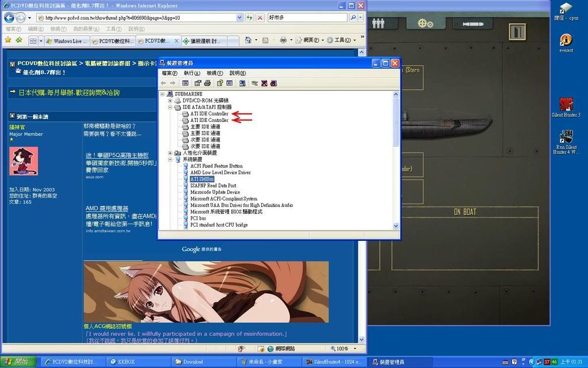Image resolution: width=588 pixels, height=368 pixels.
Task: Open Device Manager 執行(A) menu
Action: (192, 73)
